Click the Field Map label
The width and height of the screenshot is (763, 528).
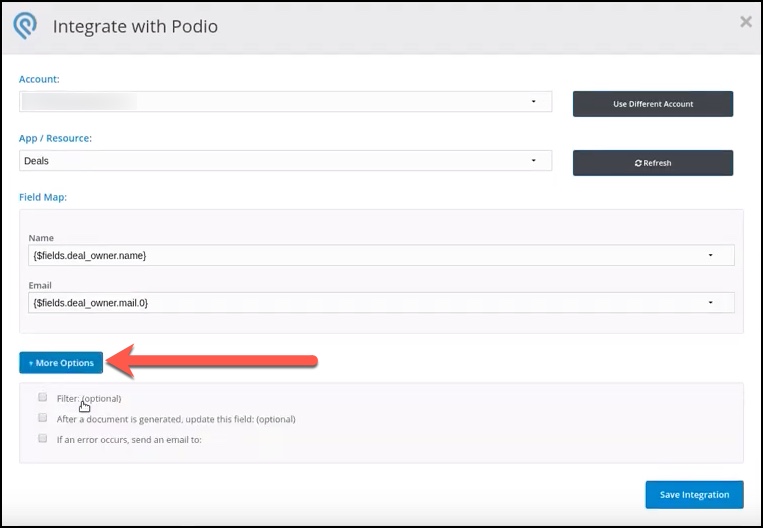coord(43,197)
